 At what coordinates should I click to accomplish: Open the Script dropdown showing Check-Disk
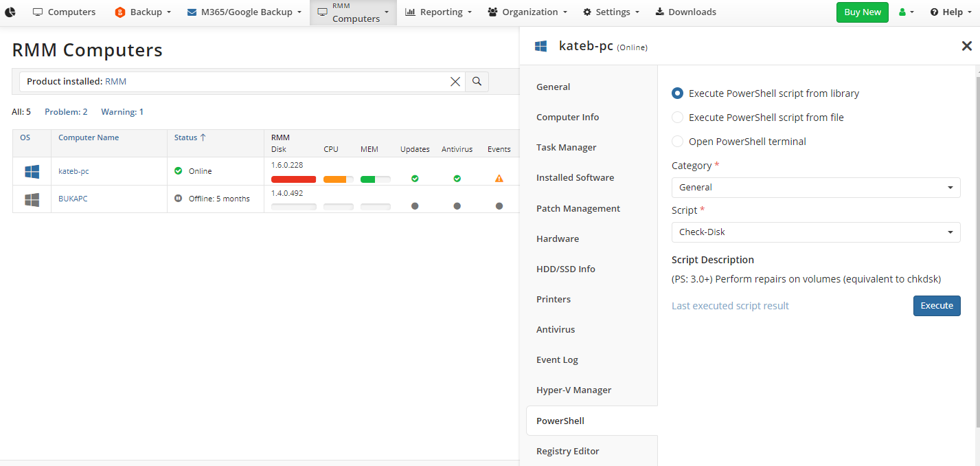[815, 232]
